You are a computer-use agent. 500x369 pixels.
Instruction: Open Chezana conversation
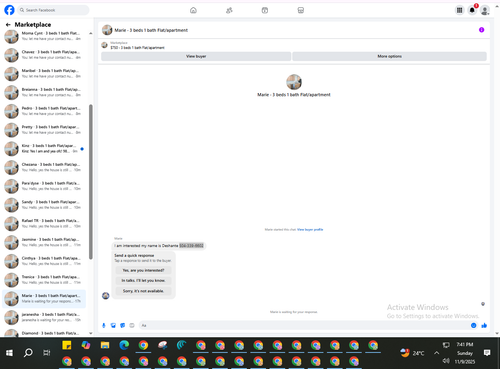pos(44,167)
